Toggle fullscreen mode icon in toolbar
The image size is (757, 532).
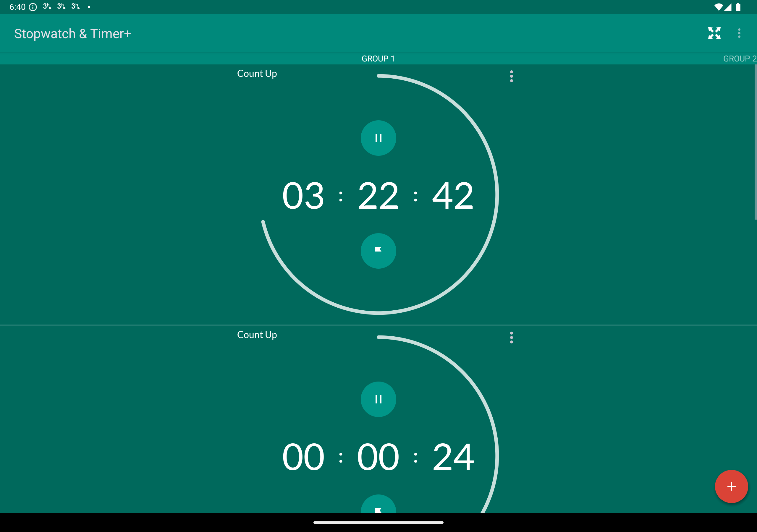pos(714,33)
